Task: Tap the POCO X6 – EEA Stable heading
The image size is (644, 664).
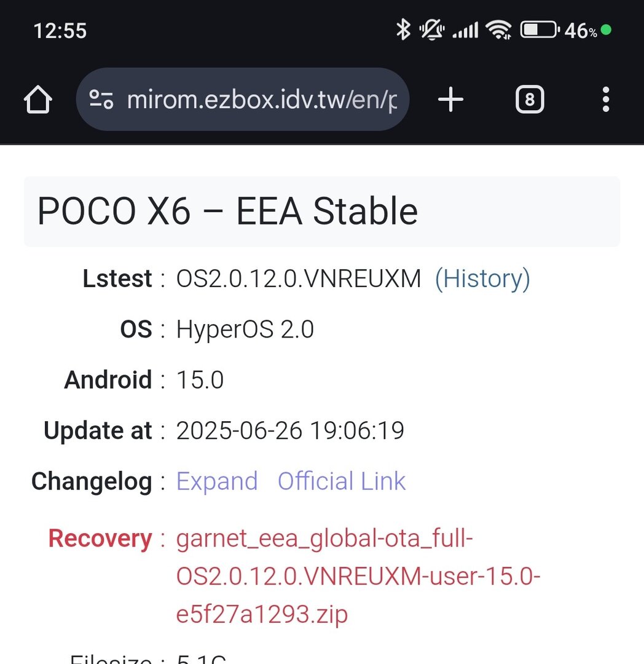Action: coord(227,211)
